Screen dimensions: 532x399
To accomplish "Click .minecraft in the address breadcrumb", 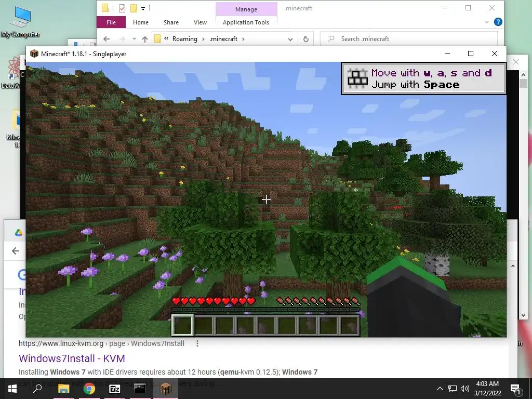I will 223,39.
